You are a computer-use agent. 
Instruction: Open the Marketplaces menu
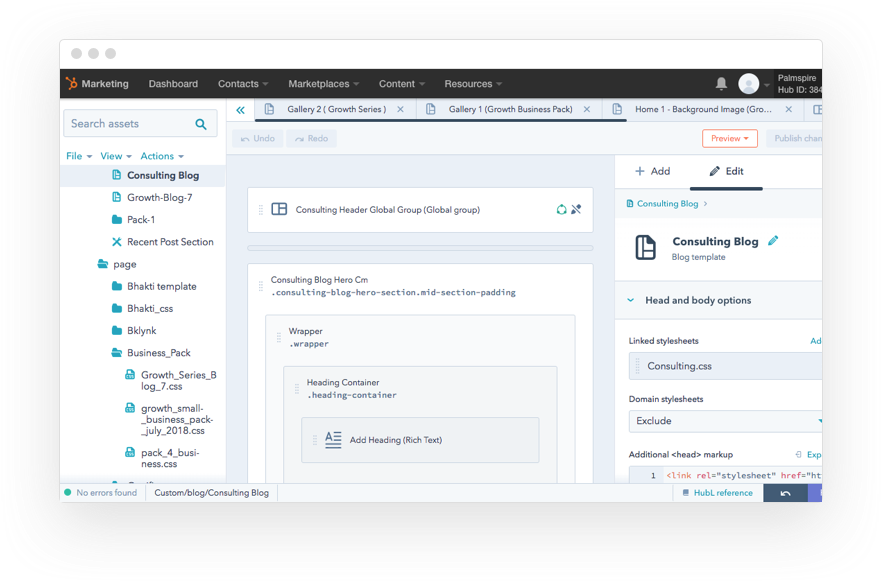point(324,84)
